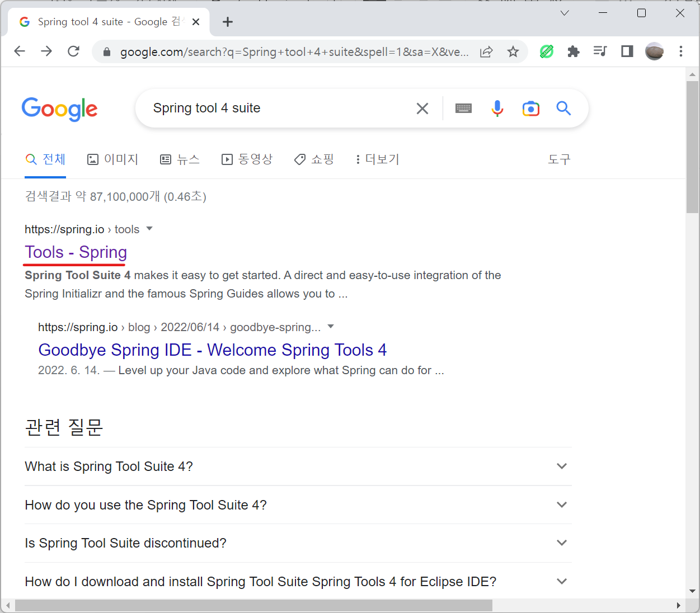700x613 pixels.
Task: Open spring.io tools result options arrow
Action: (x=149, y=229)
